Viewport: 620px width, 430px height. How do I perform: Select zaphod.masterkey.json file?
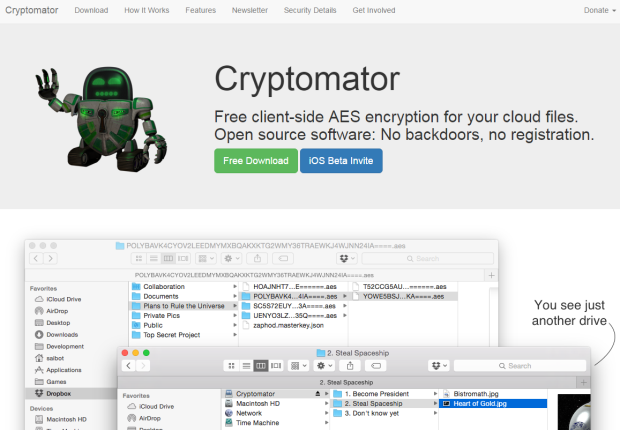point(294,325)
